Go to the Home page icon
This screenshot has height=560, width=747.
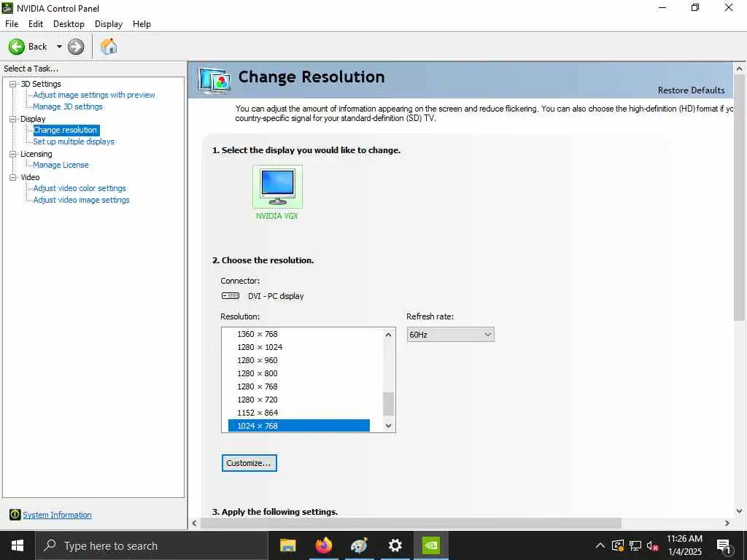[x=109, y=47]
